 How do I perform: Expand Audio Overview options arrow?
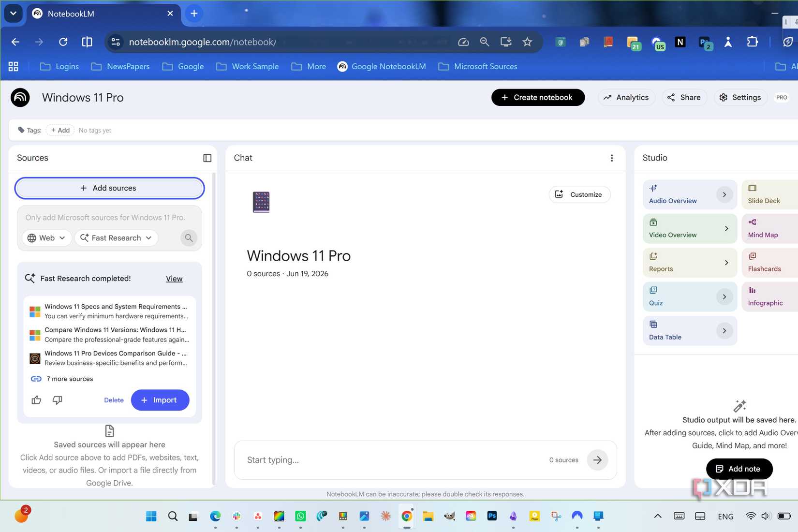tap(724, 194)
